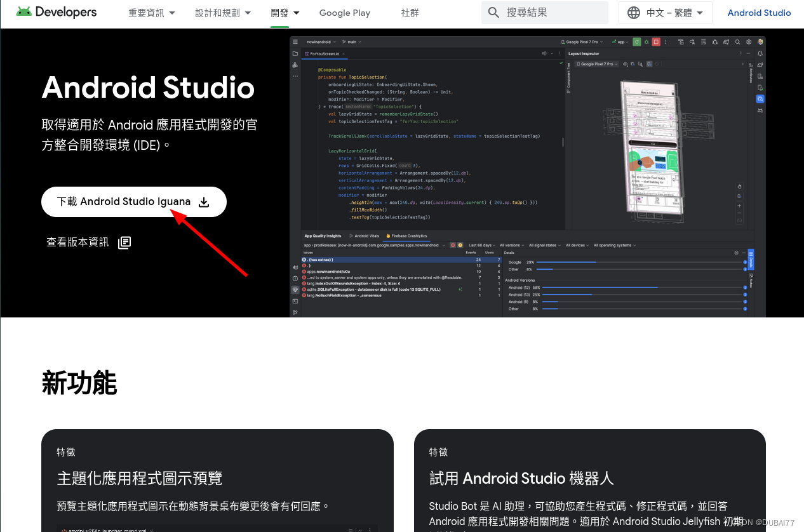
Task: Click the 下載 Android Studio Iguana button
Action: point(133,201)
